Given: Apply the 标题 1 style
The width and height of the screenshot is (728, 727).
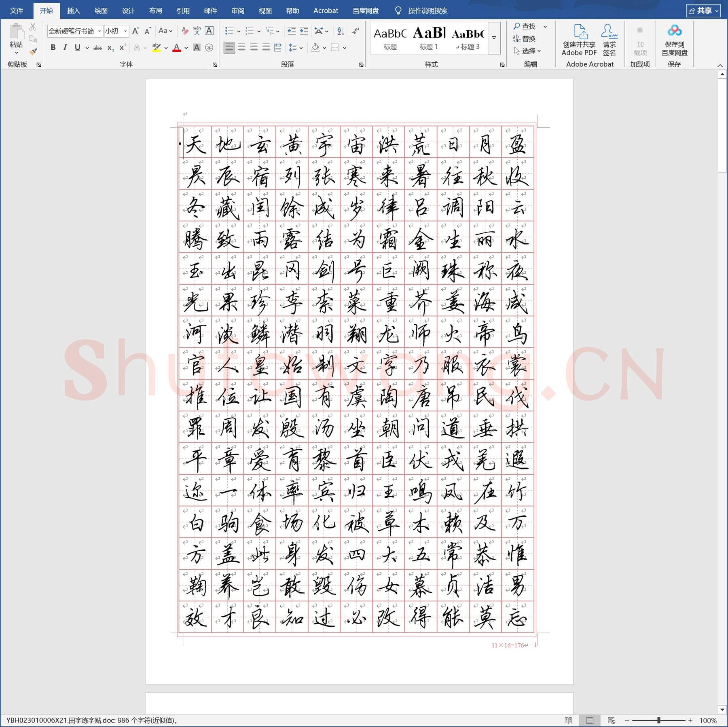Looking at the screenshot, I should [x=429, y=38].
